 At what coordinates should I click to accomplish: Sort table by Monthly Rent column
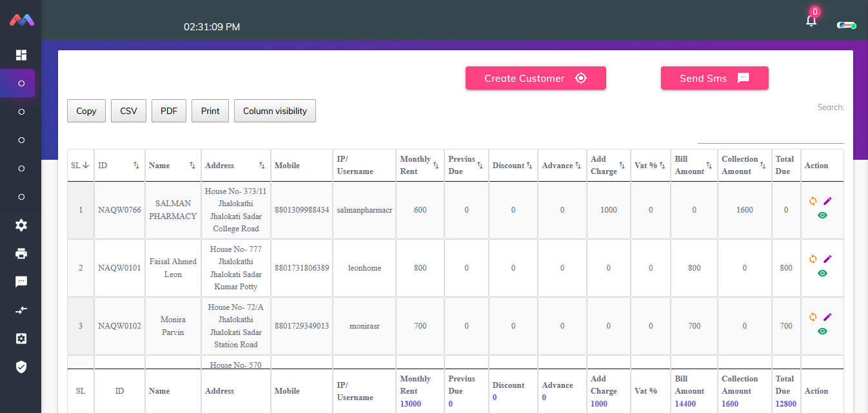[420, 166]
